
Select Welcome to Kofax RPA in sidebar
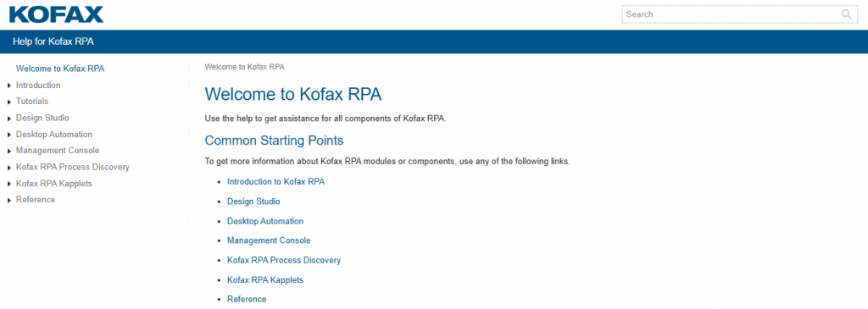tap(60, 69)
